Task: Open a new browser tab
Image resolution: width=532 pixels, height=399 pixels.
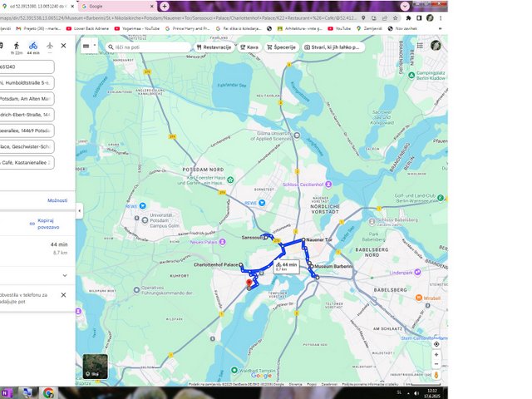Action: click(x=165, y=6)
